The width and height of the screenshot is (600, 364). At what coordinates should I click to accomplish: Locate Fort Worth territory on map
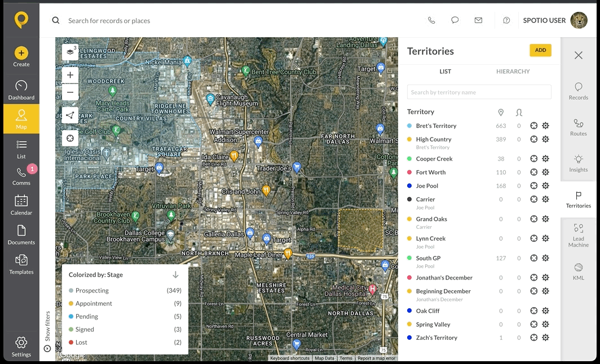point(534,172)
